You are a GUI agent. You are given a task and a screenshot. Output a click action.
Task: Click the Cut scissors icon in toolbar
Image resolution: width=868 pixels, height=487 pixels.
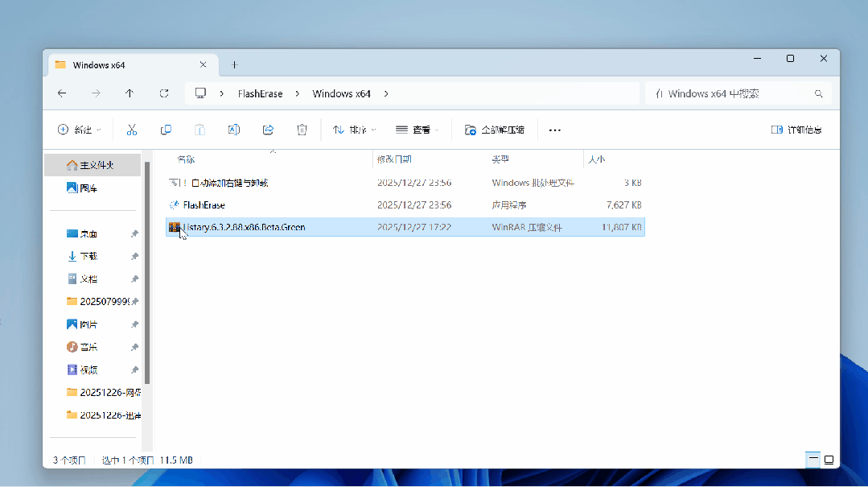click(132, 130)
